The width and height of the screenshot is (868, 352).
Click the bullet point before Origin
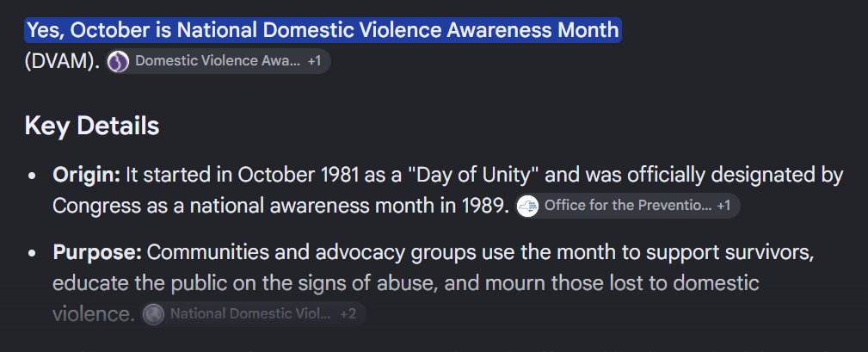pyautogui.click(x=32, y=176)
